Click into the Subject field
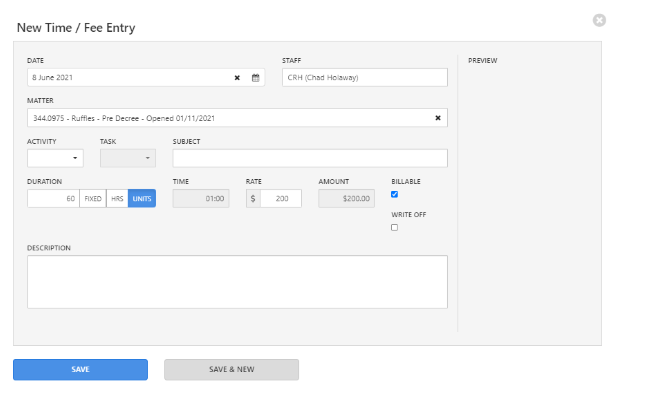The image size is (647, 396). click(310, 158)
